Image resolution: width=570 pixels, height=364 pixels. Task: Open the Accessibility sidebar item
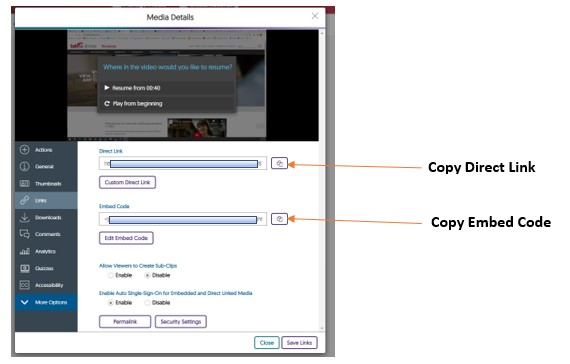pyautogui.click(x=46, y=285)
